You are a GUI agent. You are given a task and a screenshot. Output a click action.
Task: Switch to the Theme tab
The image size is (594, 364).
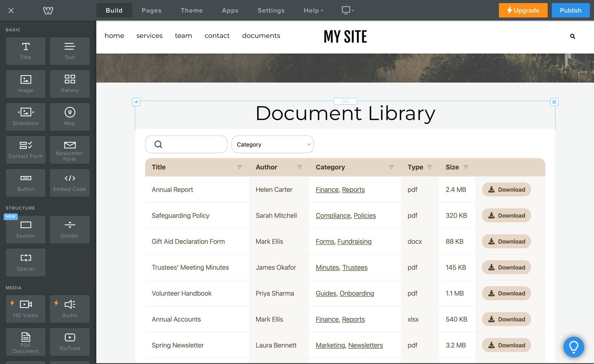coord(192,11)
